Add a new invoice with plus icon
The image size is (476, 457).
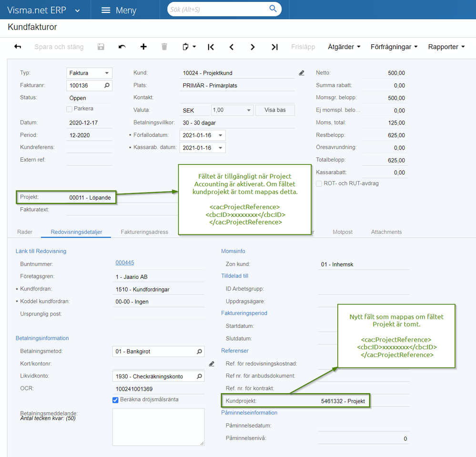143,46
